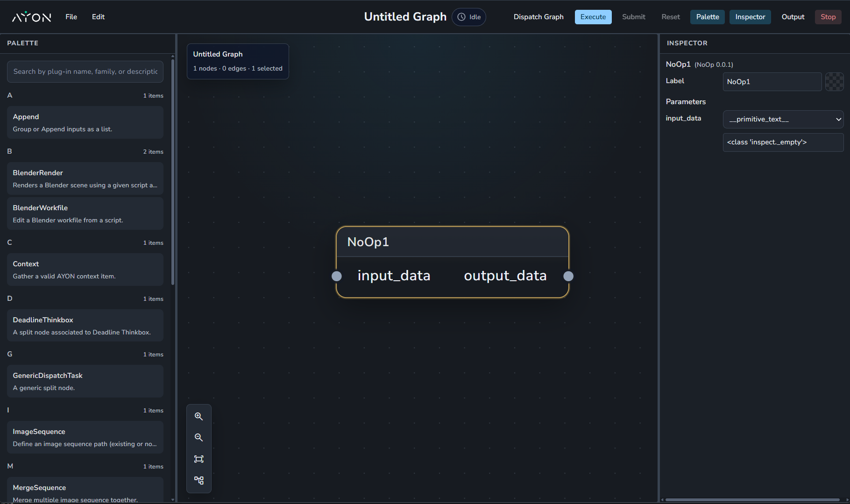Edit the NoOp1 Label field
850x504 pixels.
point(772,82)
